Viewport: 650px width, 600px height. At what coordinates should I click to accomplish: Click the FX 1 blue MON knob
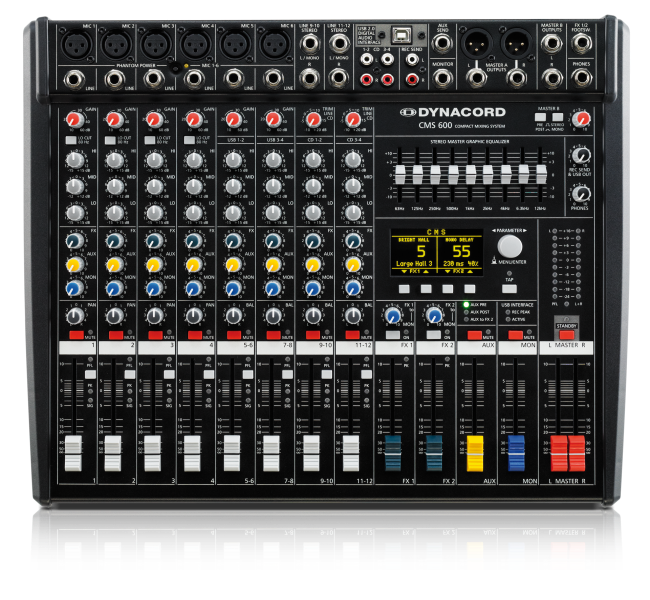coord(393,316)
